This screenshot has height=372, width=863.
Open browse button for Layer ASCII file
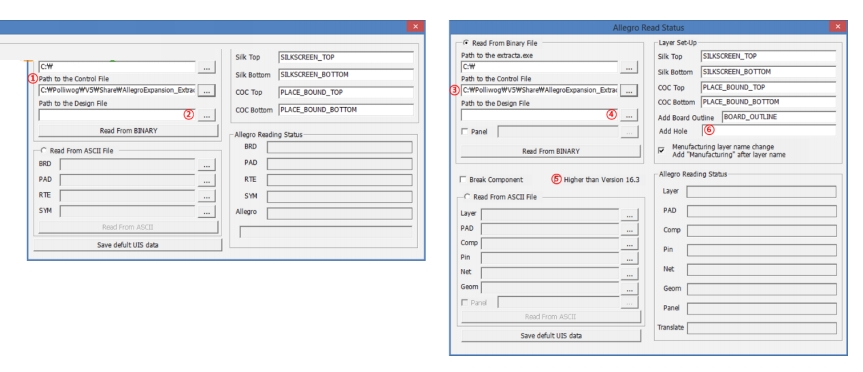(x=629, y=214)
